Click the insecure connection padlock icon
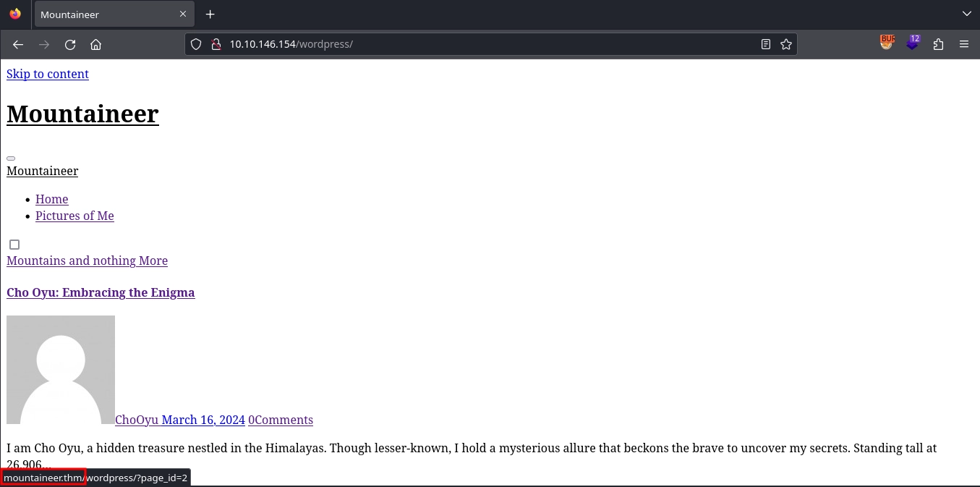 215,45
